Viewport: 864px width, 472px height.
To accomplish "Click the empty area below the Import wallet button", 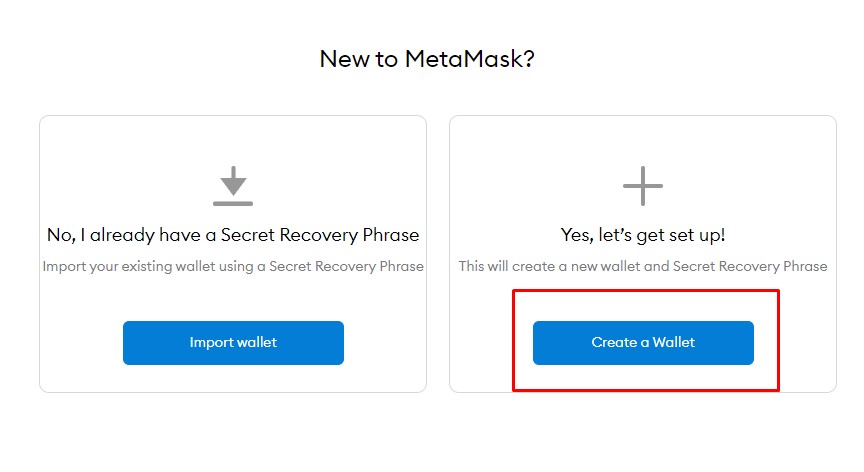I will 233,378.
